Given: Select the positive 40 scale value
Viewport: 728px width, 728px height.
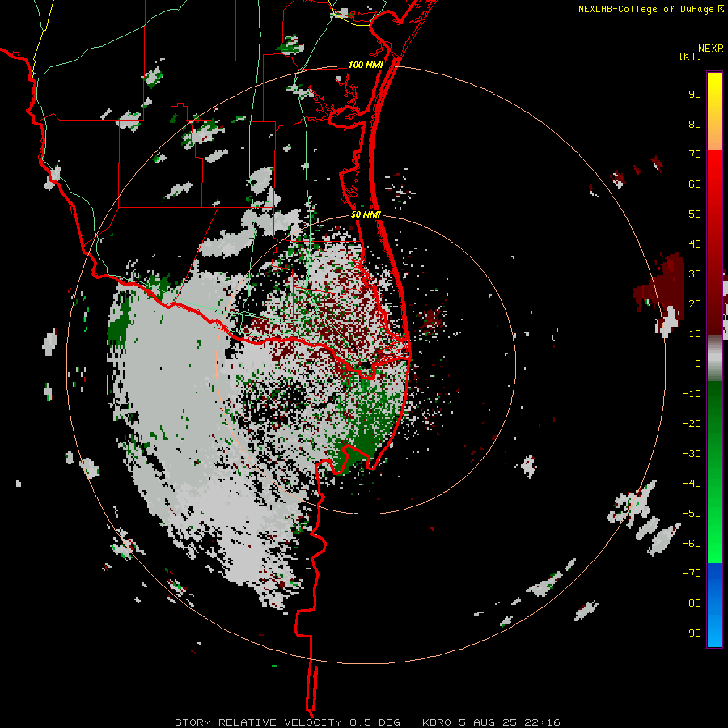Looking at the screenshot, I should 695,244.
